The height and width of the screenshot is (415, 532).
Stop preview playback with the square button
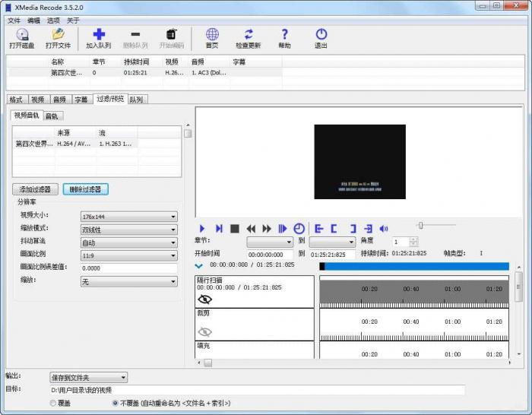coord(235,228)
